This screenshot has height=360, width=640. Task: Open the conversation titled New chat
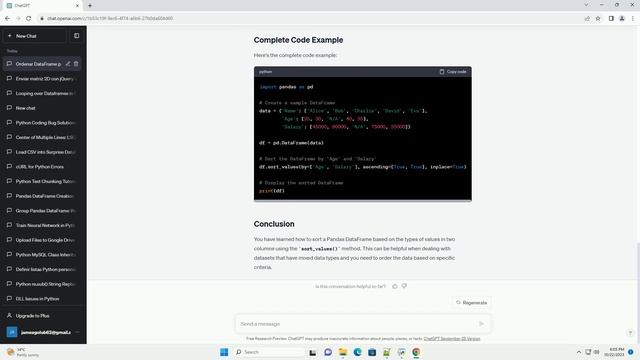coord(42,108)
